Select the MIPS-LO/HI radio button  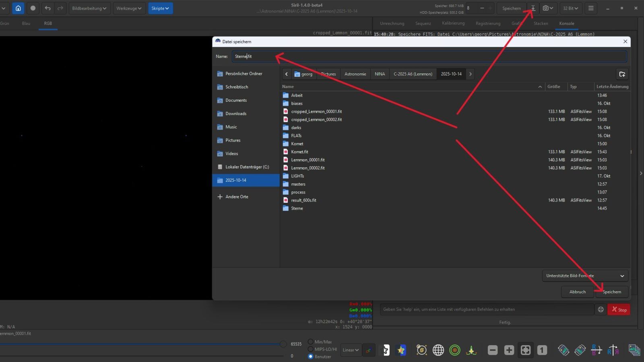tap(310, 349)
